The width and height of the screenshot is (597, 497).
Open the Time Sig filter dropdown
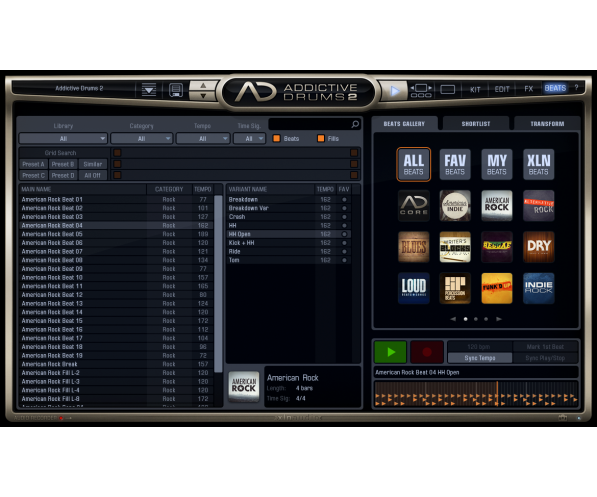[249, 139]
